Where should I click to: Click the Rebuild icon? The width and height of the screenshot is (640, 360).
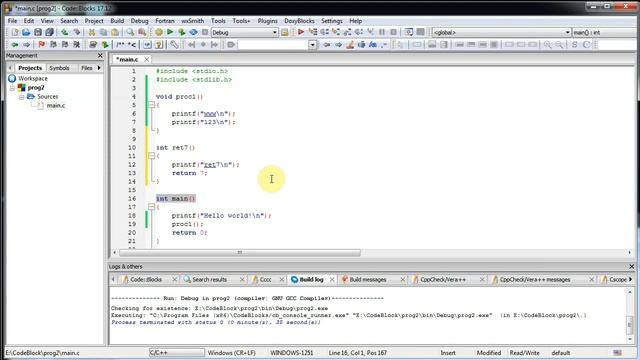[193, 32]
